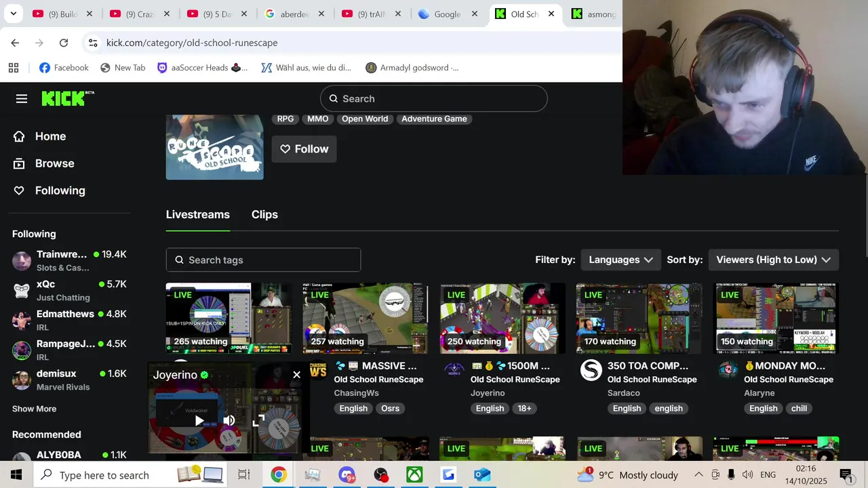
Task: Open the Armadyl godsword bookmark
Action: click(412, 68)
